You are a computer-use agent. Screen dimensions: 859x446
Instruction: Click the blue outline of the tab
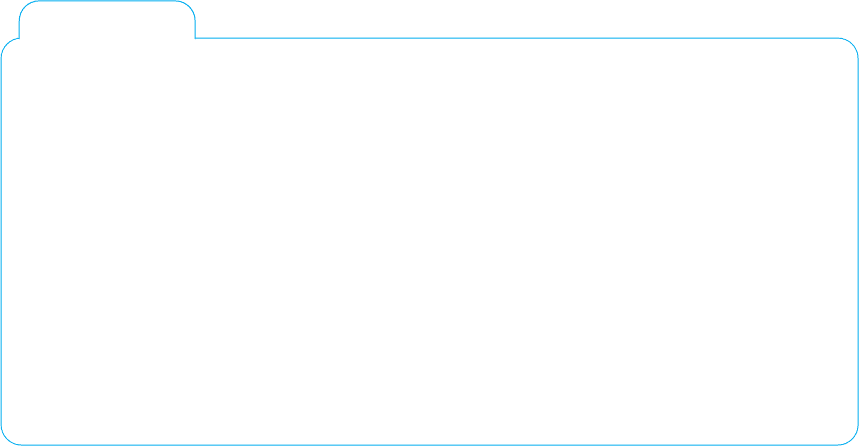tap(107, 1)
